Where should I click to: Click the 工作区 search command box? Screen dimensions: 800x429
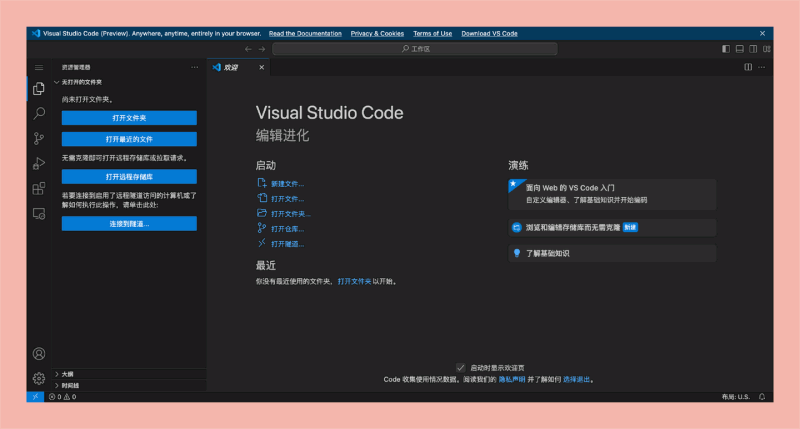[415, 49]
